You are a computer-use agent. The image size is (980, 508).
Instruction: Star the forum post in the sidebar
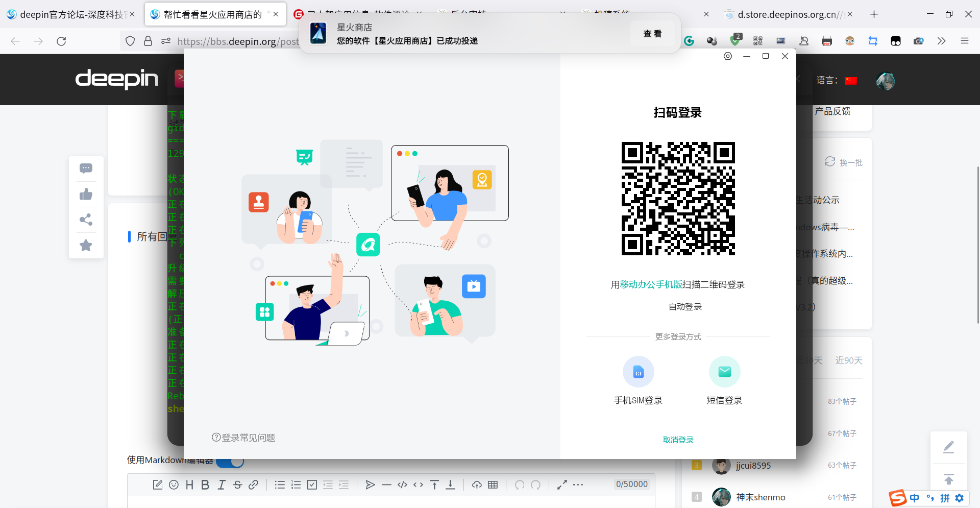86,245
